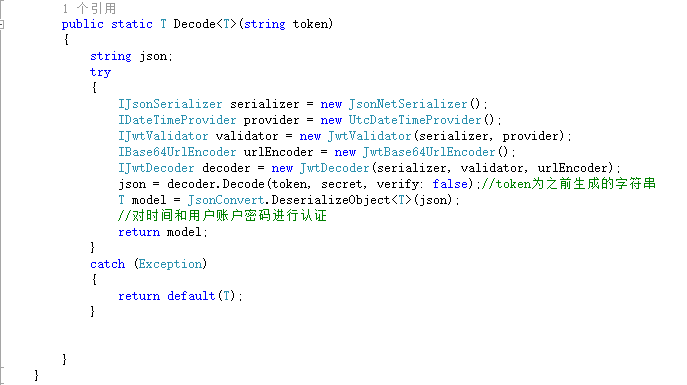Open the "1 个引用" CodeLens reference link
This screenshot has width=687, height=385.
(x=89, y=8)
